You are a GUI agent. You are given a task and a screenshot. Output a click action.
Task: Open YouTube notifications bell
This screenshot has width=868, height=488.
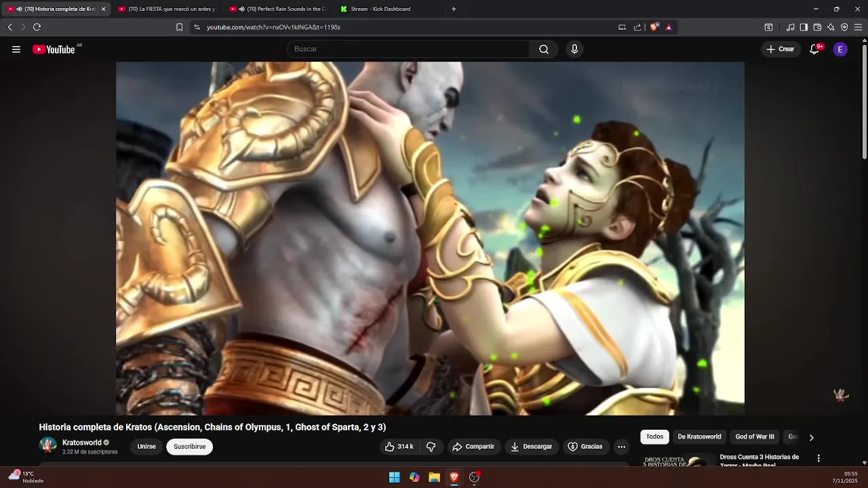(815, 49)
